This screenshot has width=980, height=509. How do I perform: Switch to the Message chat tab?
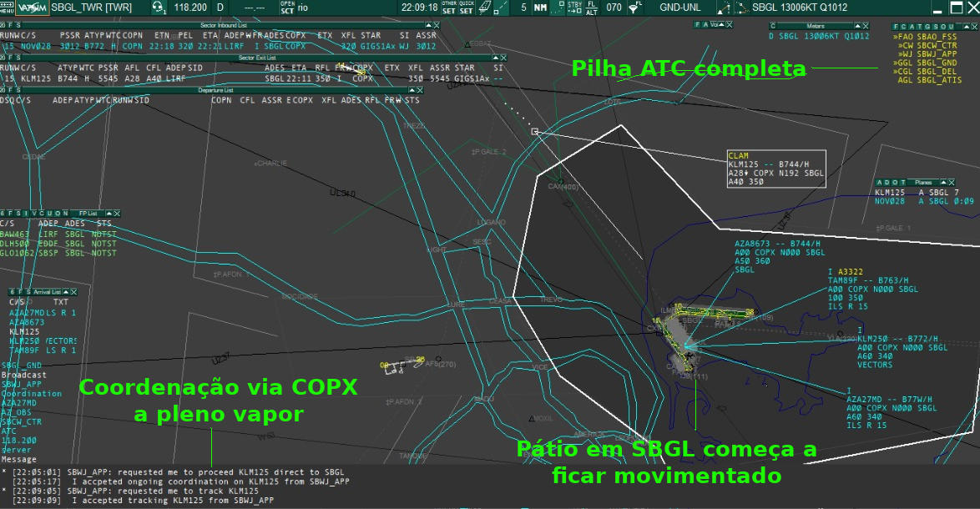pyautogui.click(x=18, y=459)
